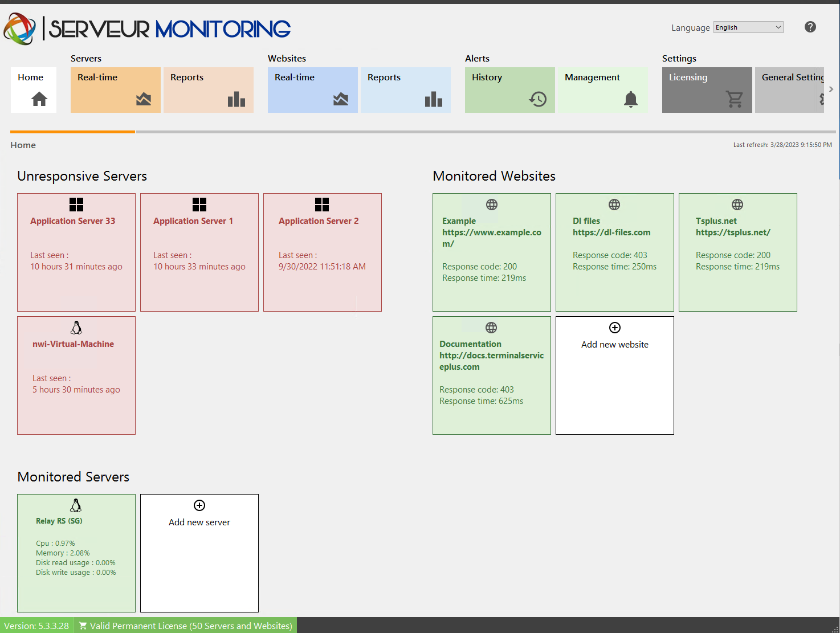Viewport: 840px width, 633px height.
Task: Click the house icon on Home tile
Action: pyautogui.click(x=39, y=99)
